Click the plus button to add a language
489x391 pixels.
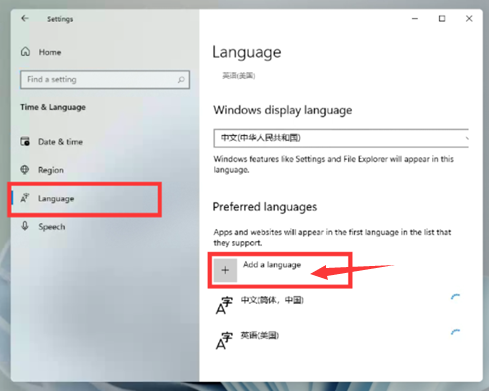coord(225,270)
